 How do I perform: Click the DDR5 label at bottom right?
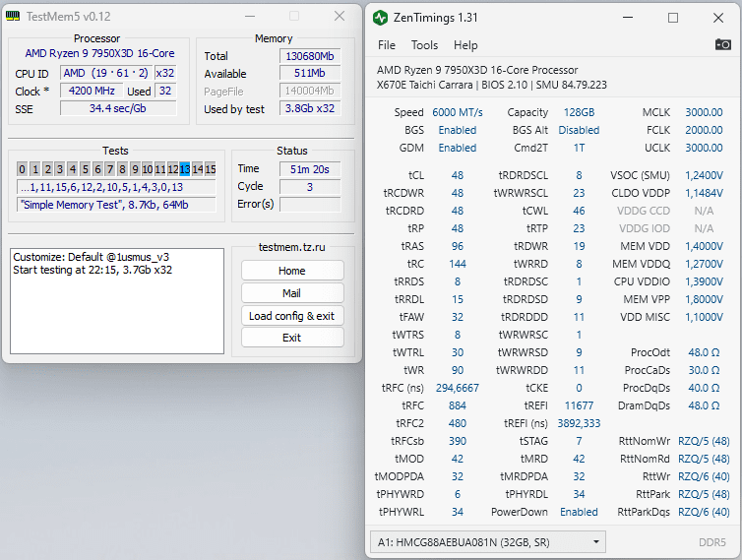coord(712,542)
